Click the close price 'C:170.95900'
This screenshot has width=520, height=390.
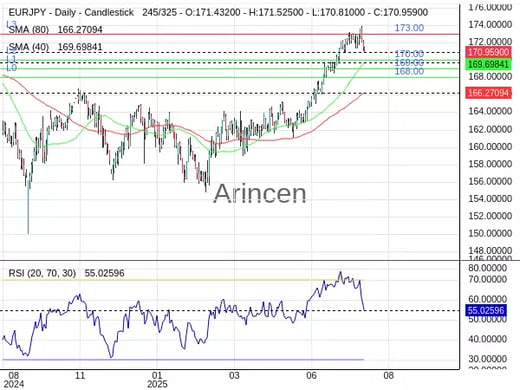400,13
